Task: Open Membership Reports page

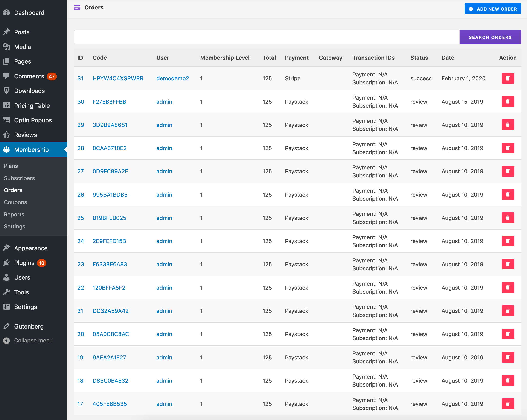Action: click(x=14, y=214)
